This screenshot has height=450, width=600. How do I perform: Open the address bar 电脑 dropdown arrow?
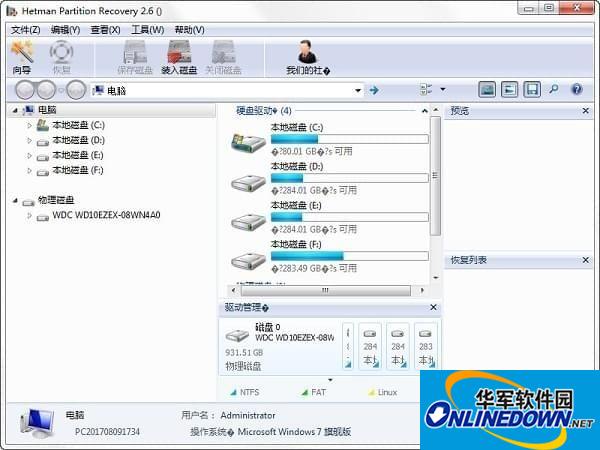[358, 91]
